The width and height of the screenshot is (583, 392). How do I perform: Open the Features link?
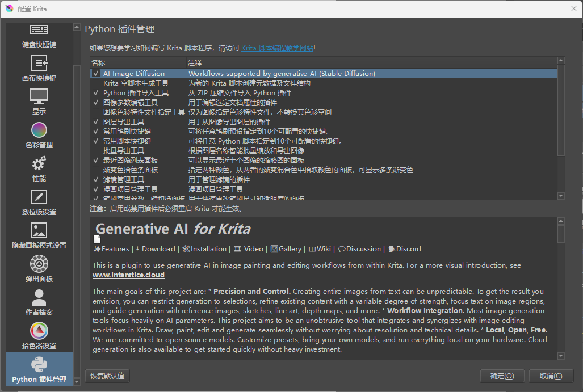[x=115, y=249]
